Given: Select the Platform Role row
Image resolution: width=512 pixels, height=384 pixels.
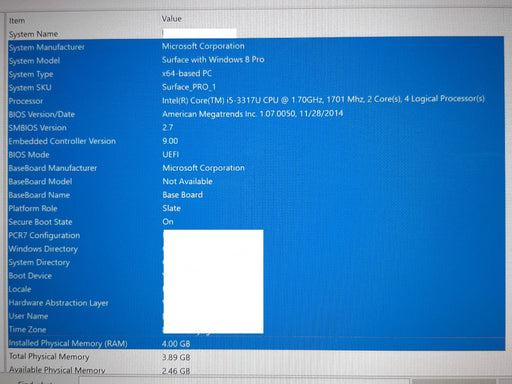Looking at the screenshot, I should pos(256,208).
